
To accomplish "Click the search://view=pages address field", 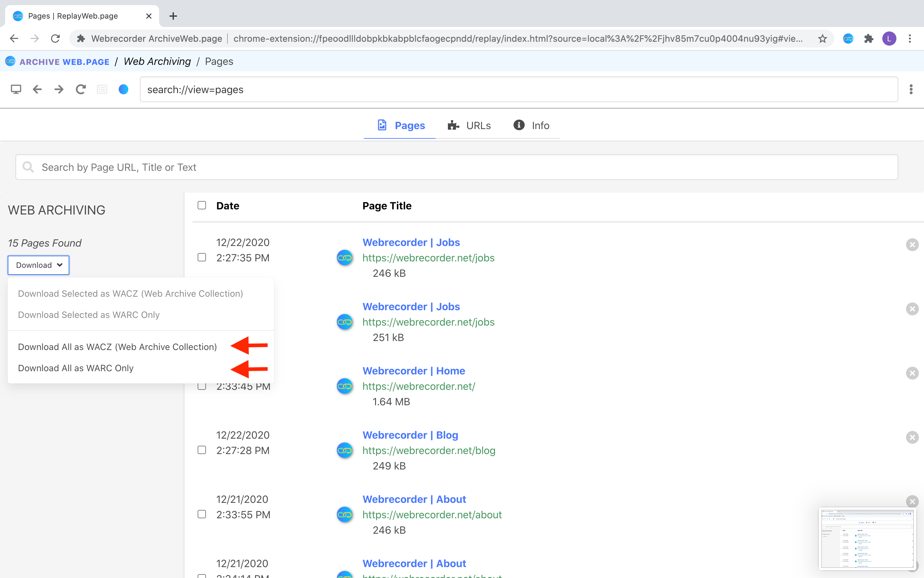I will click(519, 90).
